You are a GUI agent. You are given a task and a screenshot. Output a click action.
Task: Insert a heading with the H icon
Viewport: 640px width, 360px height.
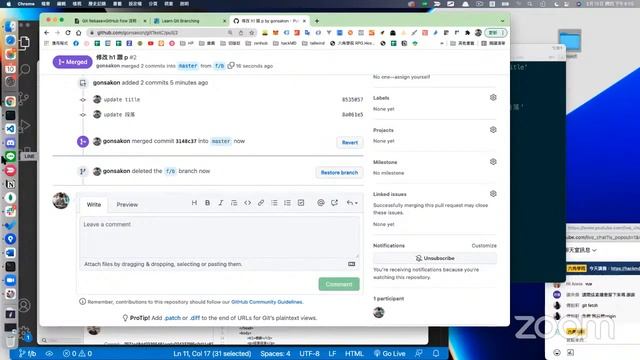point(194,203)
